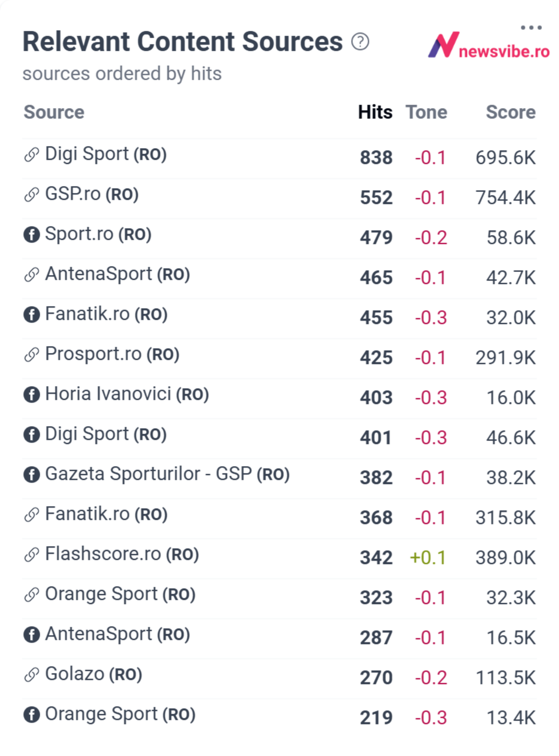This screenshot has width=559, height=756.
Task: Click the +0.1 tone value for Flashscore.ro
Action: coord(428,558)
